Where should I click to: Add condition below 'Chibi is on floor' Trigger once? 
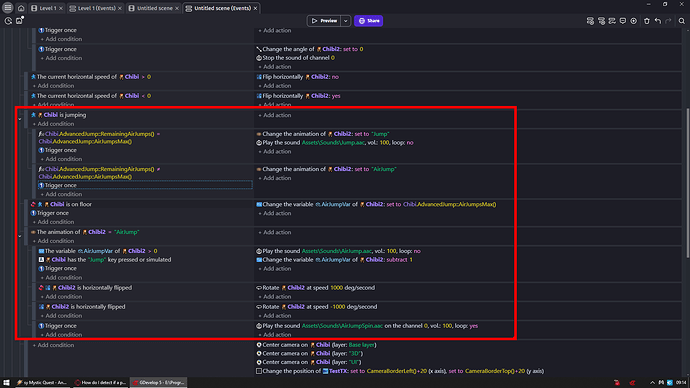53,222
